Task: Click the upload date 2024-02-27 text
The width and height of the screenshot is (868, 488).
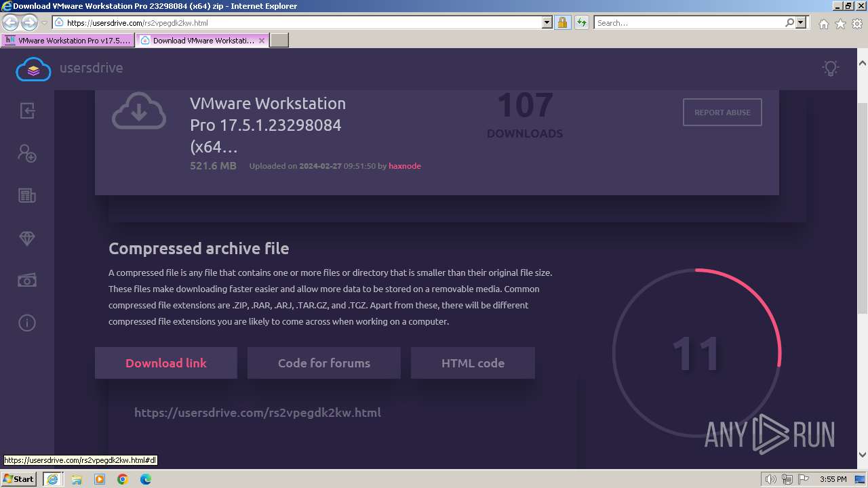Action: pyautogui.click(x=320, y=166)
